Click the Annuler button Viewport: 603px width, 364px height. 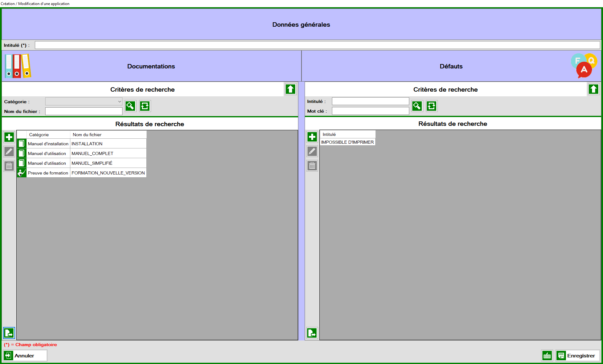coord(24,356)
